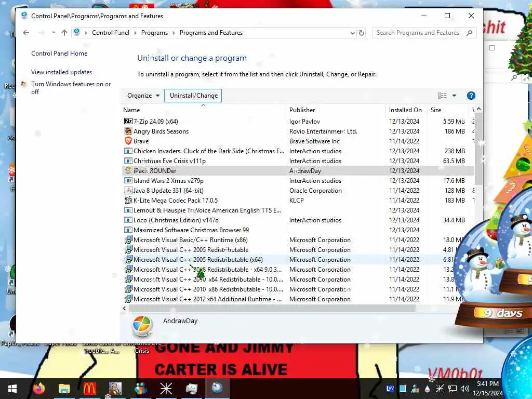Change view using the view layout icon

(442, 96)
